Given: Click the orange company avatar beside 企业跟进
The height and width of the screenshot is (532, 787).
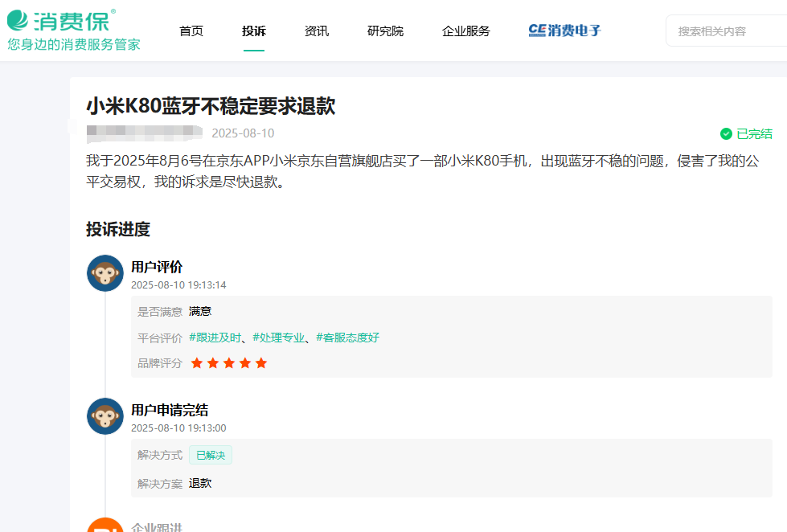Looking at the screenshot, I should [105, 525].
